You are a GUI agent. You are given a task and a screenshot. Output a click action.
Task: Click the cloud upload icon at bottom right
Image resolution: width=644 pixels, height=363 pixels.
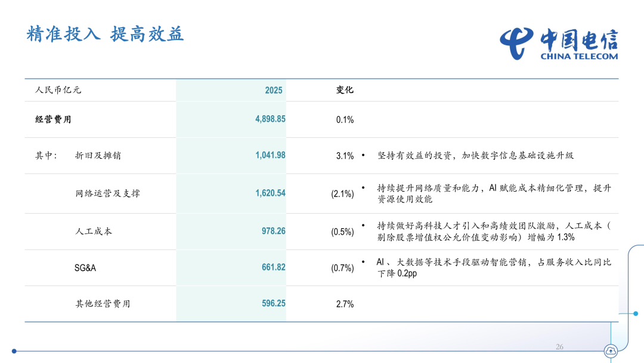click(611, 351)
